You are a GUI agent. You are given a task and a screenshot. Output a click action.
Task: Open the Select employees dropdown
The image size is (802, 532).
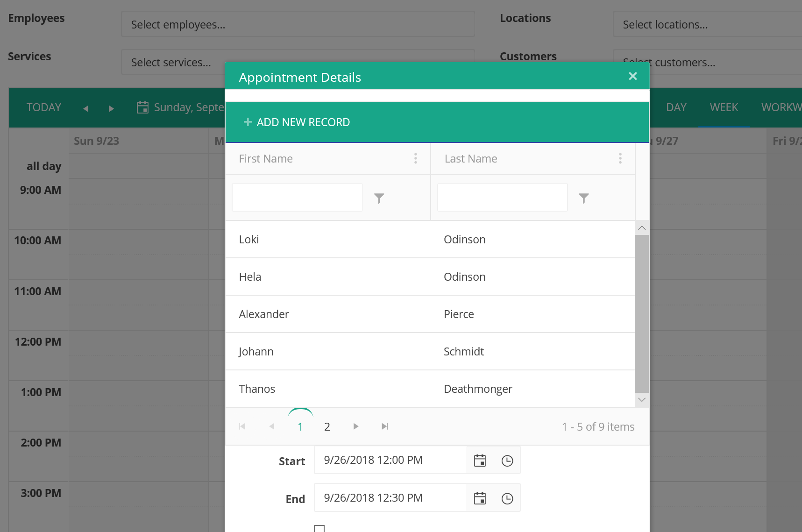(298, 24)
